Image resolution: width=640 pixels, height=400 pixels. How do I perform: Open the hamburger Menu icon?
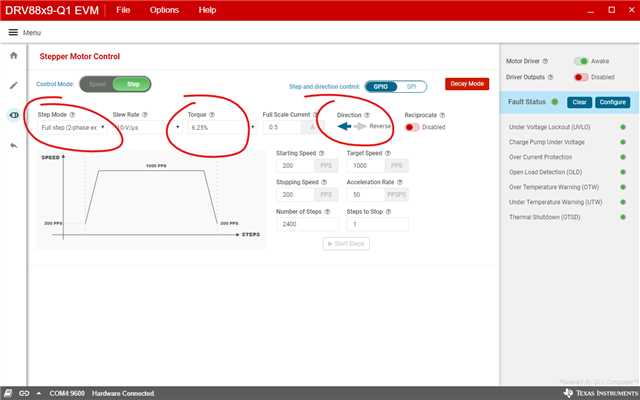13,32
